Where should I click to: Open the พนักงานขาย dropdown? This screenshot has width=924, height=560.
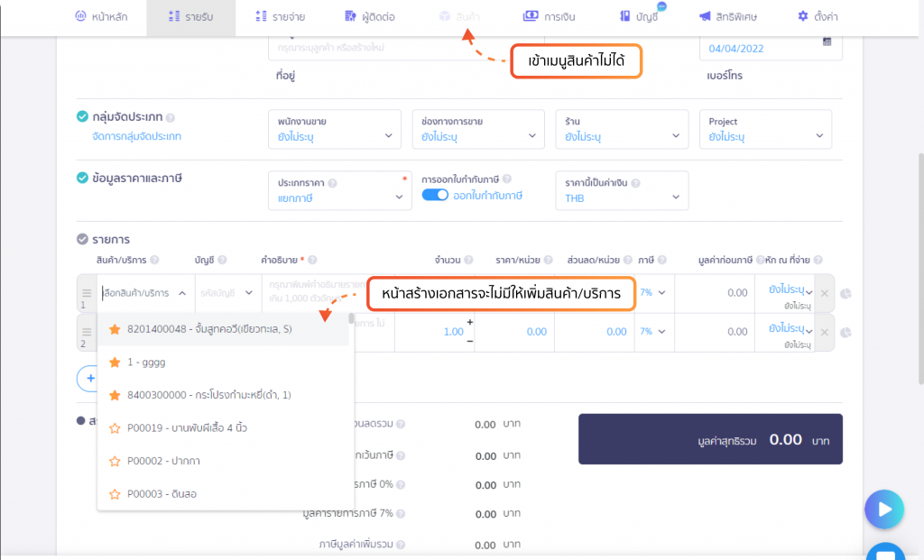click(335, 129)
